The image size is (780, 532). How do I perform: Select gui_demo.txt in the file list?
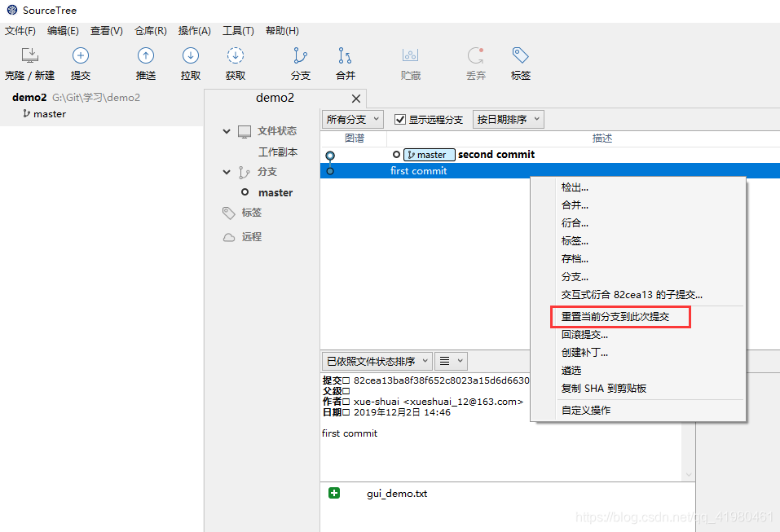point(397,493)
